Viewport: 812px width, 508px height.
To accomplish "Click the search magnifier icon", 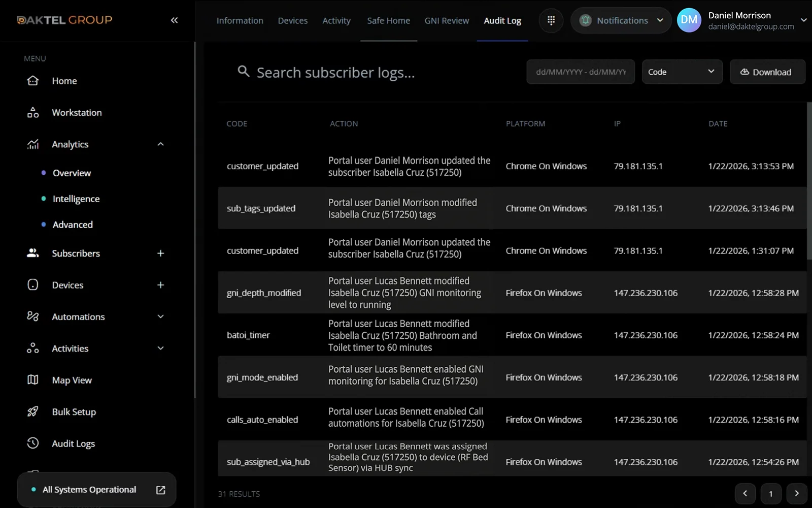I will coord(244,72).
